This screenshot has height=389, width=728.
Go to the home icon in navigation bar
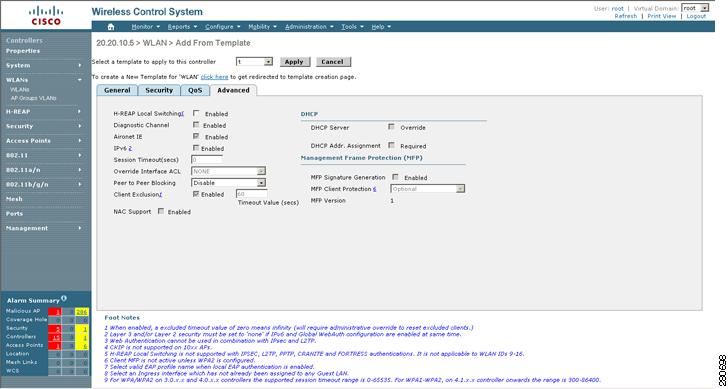pyautogui.click(x=111, y=27)
